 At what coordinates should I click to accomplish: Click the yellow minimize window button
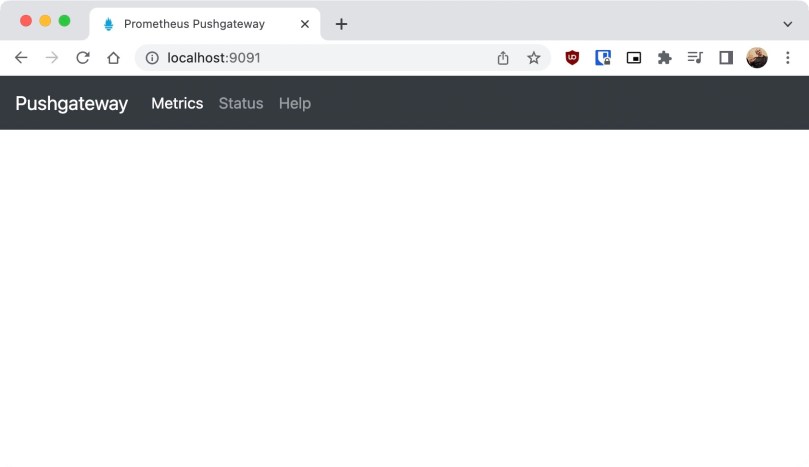click(45, 21)
